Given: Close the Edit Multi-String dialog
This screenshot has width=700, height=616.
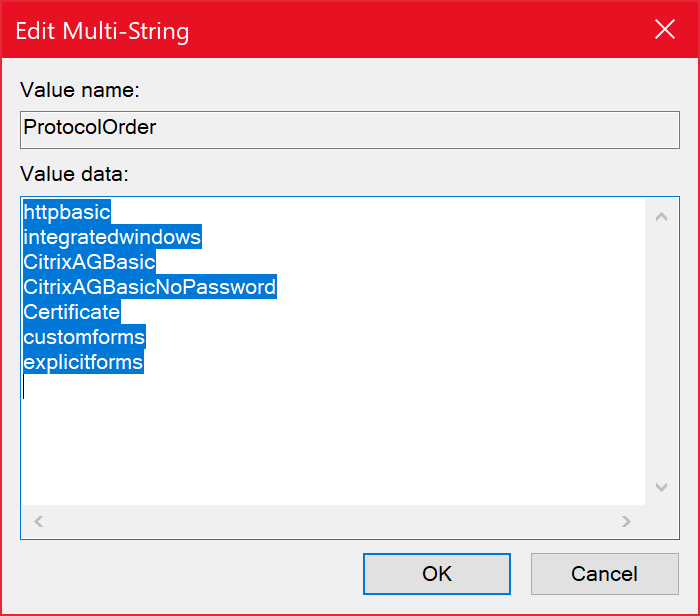Looking at the screenshot, I should [x=665, y=30].
